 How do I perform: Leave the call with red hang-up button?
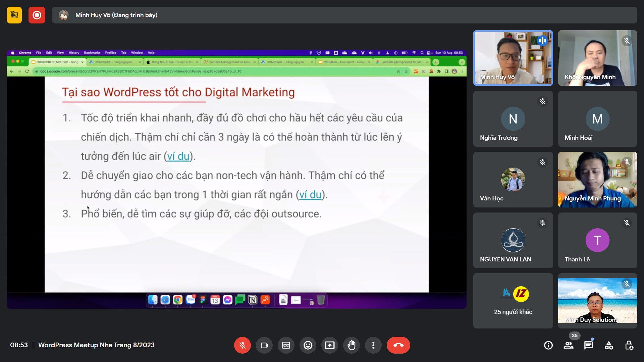coord(398,345)
